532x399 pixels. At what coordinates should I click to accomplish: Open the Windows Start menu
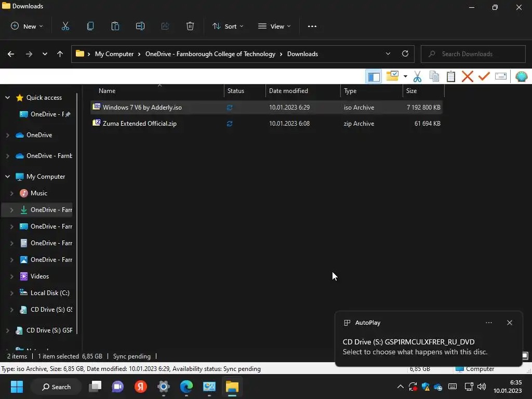(x=17, y=387)
